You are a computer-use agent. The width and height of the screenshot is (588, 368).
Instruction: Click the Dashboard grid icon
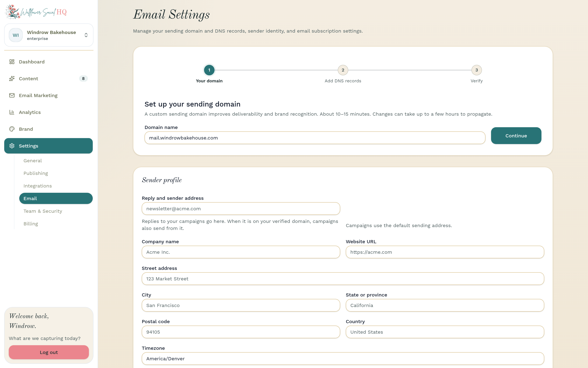[x=12, y=62]
